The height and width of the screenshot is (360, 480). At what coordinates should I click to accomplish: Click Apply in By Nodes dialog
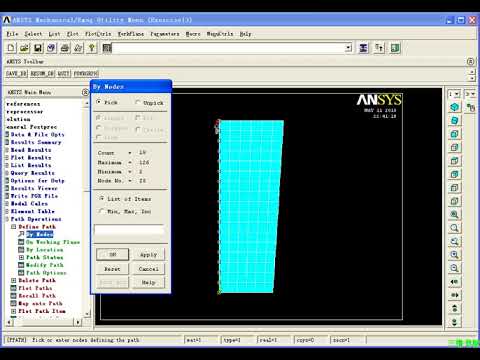coord(148,255)
